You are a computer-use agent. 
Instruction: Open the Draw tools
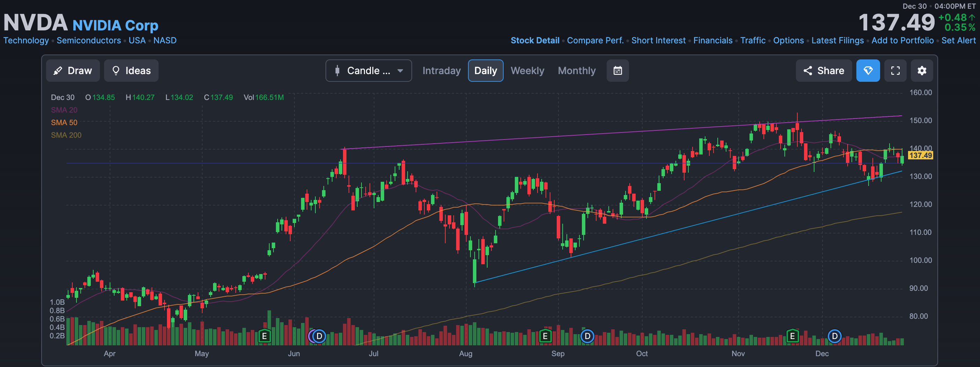73,71
